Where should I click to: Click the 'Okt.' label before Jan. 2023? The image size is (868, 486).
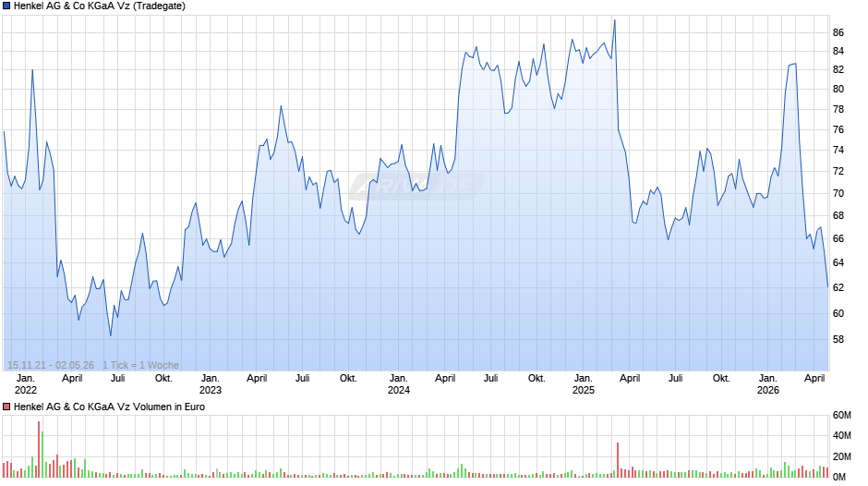[x=163, y=379]
